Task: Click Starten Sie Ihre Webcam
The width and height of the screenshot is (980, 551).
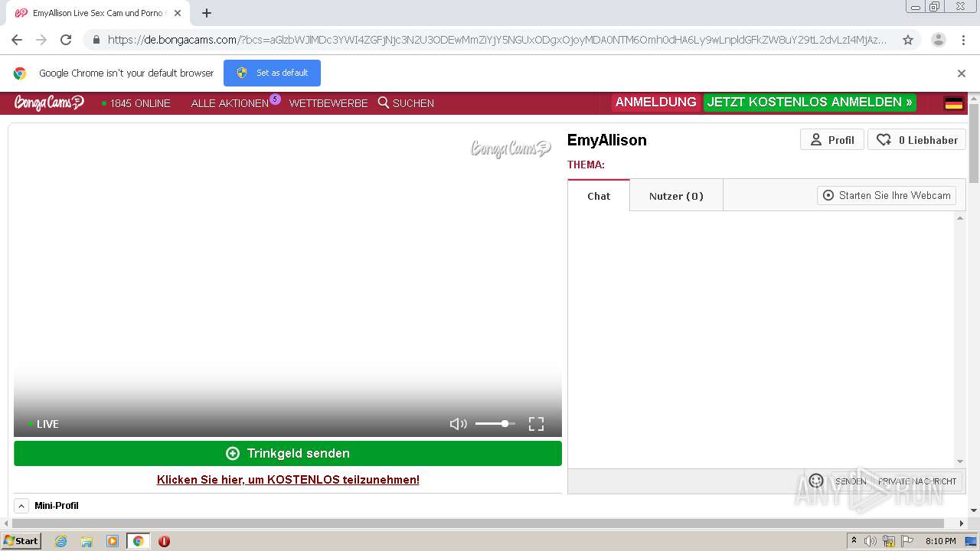Action: pos(887,195)
